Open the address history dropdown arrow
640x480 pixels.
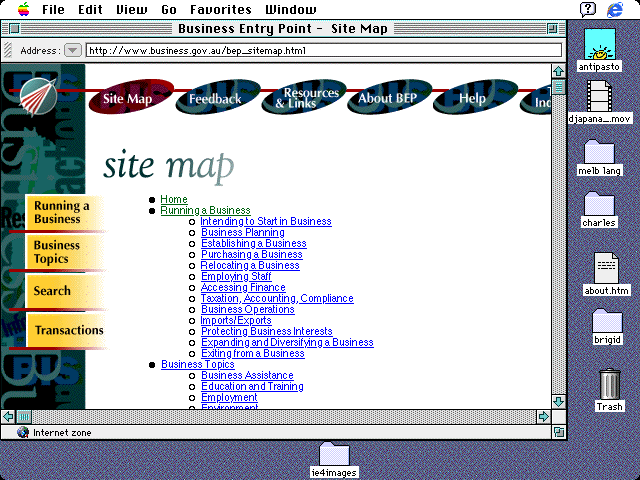(x=72, y=50)
